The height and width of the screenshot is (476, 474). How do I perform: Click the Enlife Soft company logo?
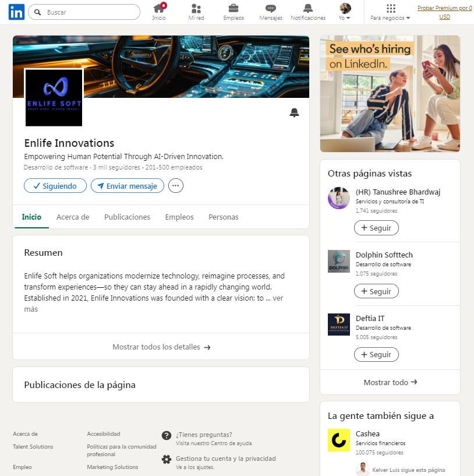pyautogui.click(x=54, y=98)
